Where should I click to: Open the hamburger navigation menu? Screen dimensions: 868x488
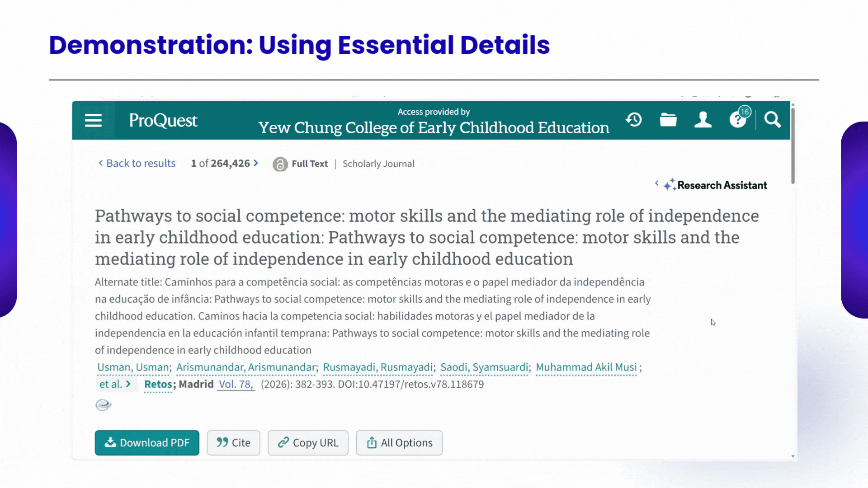[x=93, y=121]
